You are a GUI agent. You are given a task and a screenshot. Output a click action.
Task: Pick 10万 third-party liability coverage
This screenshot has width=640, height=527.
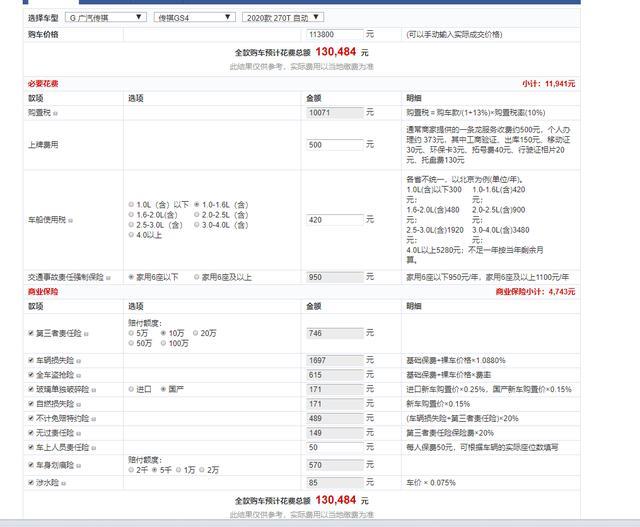163,333
